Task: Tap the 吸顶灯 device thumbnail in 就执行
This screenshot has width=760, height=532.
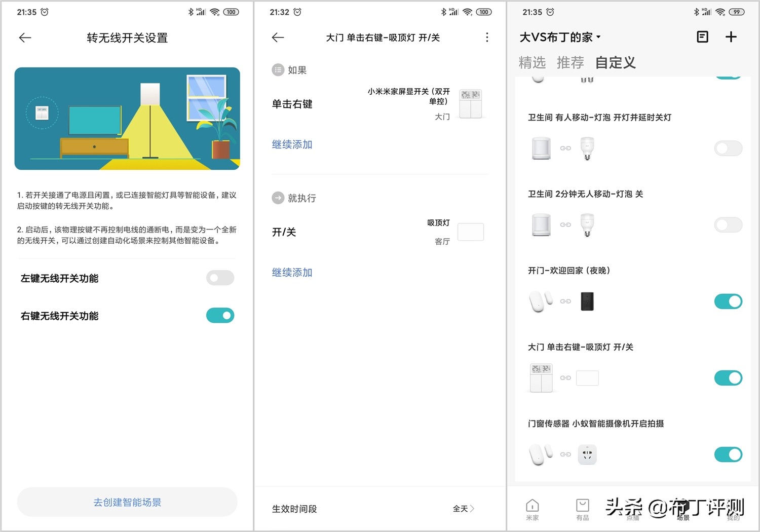Action: (x=470, y=232)
